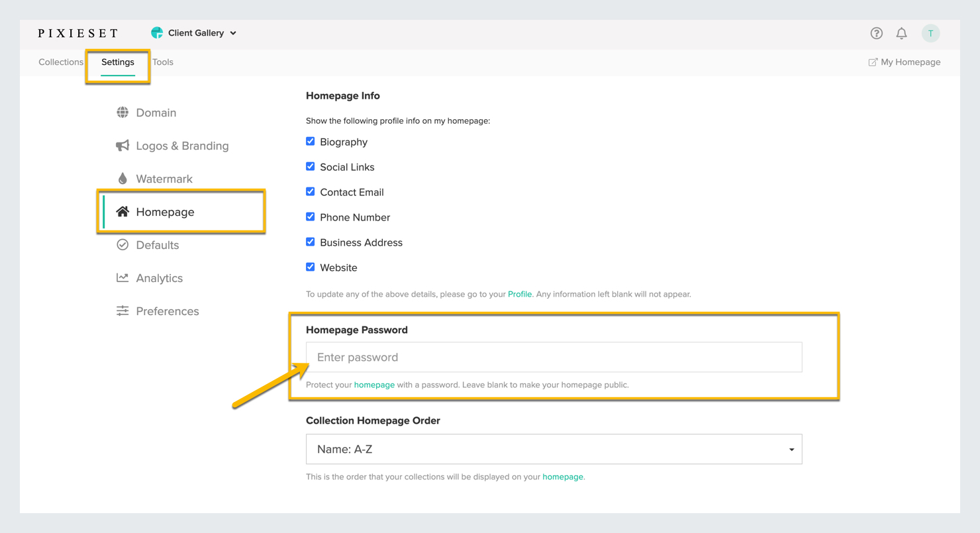Click the My Homepage external link icon
Image resolution: width=980 pixels, height=533 pixels.
coord(873,62)
